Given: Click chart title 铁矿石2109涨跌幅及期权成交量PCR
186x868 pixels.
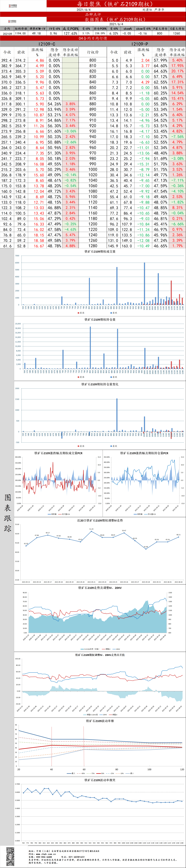Looking at the screenshot, I should (58, 453).
